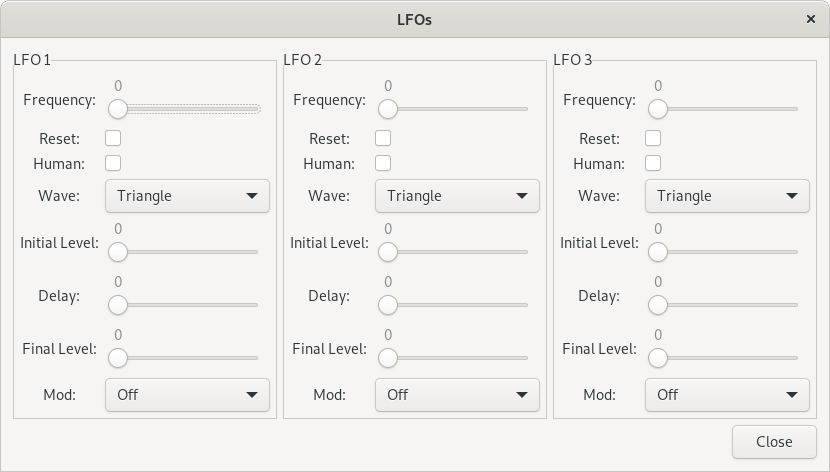Screen dimensions: 830x472
Task: Click the LFO 2 Frequency slider track
Action: (x=457, y=109)
